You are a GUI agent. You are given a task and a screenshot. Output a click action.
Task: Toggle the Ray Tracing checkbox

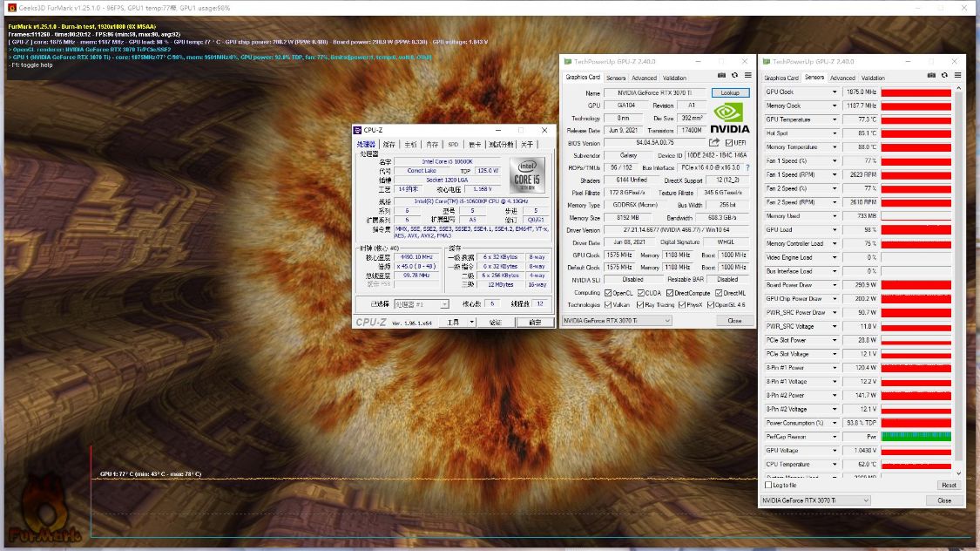click(x=639, y=304)
